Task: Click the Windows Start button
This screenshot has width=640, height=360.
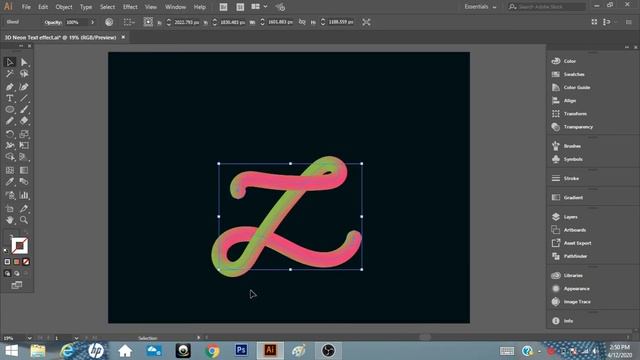Action: (11, 350)
